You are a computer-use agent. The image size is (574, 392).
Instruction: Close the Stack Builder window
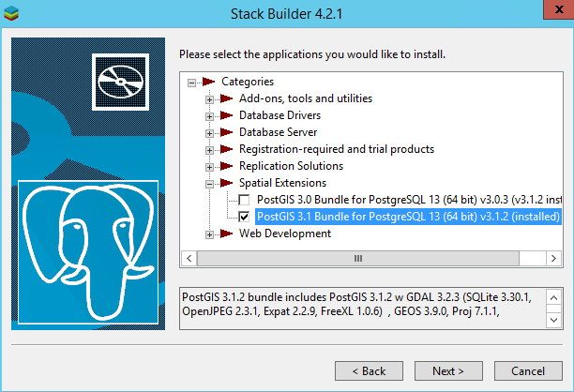559,9
